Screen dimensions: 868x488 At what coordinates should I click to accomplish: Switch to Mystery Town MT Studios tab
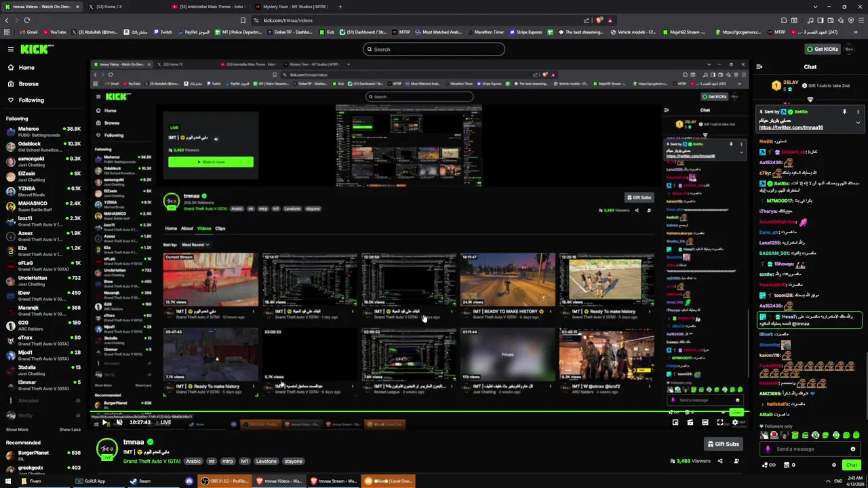[x=292, y=7]
